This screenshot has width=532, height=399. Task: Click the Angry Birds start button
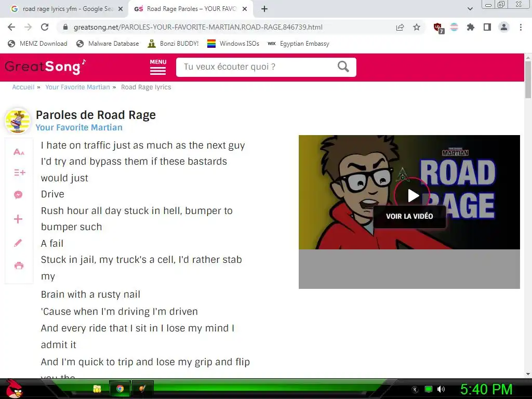(14, 389)
